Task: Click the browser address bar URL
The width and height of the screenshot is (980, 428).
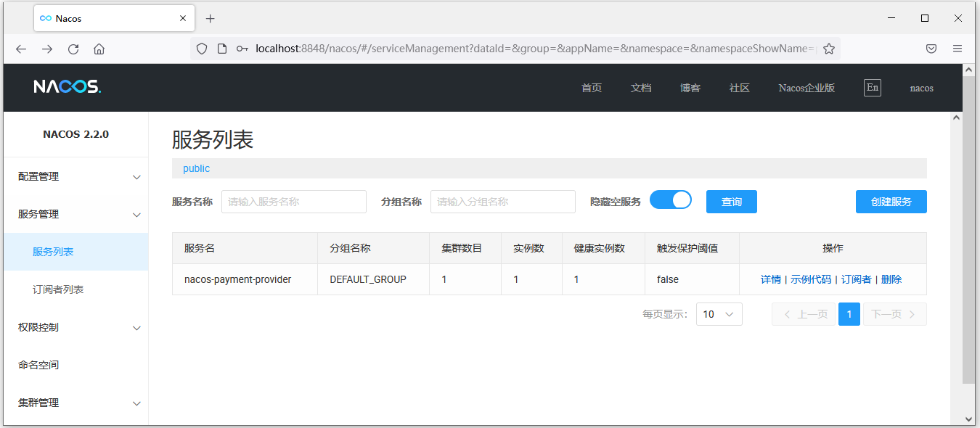Action: click(536, 49)
